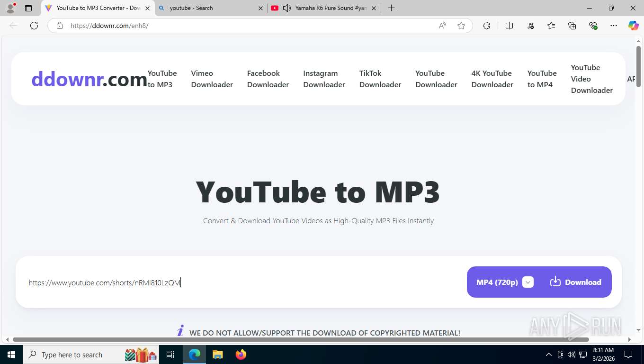Click the Download button
The width and height of the screenshot is (644, 364).
pos(575,282)
